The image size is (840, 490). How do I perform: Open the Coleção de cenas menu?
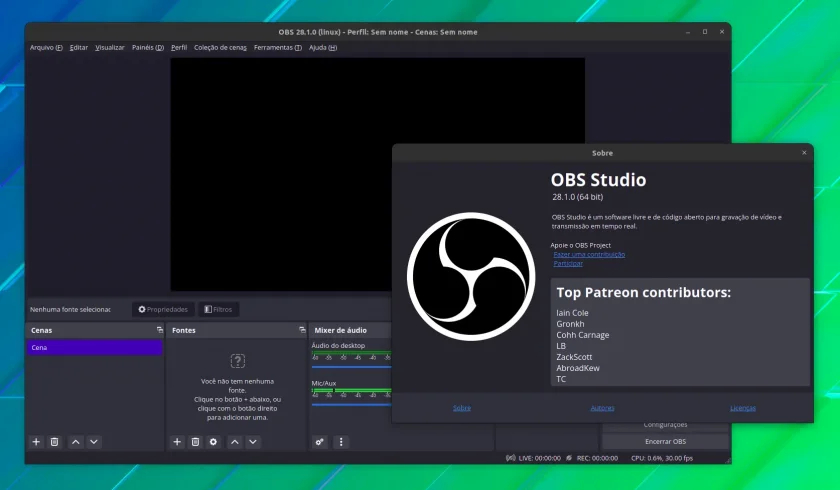coord(220,48)
